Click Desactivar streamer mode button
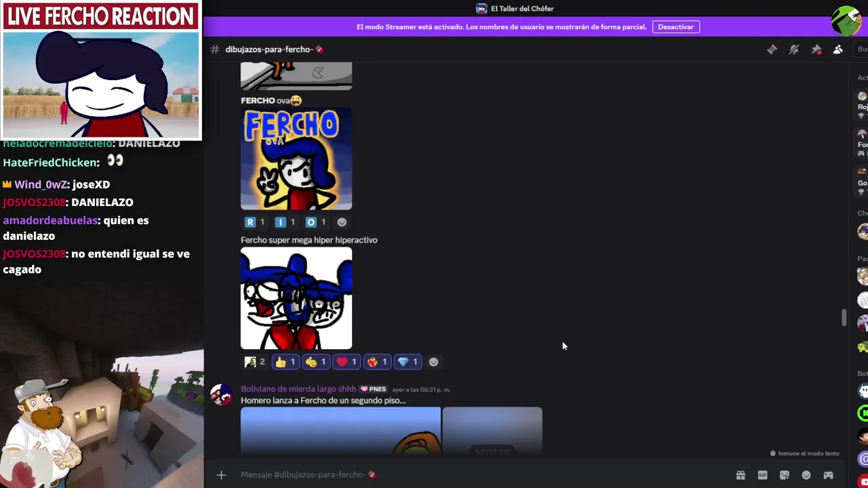 [675, 27]
